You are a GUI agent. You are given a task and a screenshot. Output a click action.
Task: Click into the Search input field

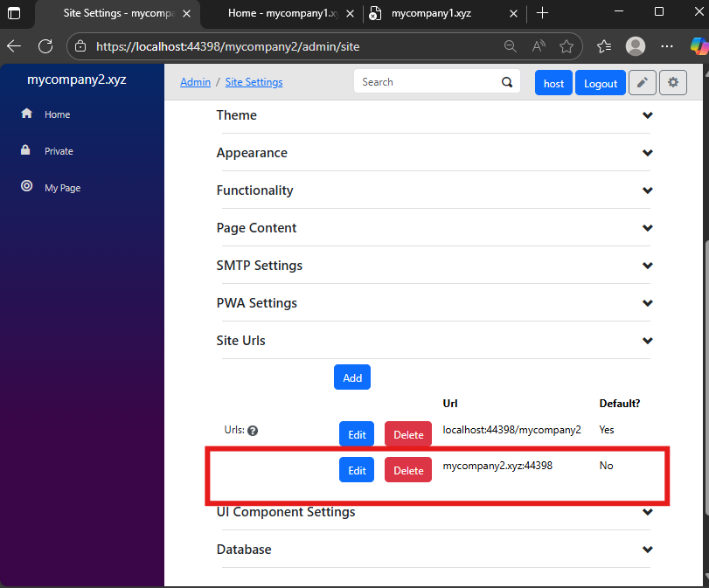(427, 82)
